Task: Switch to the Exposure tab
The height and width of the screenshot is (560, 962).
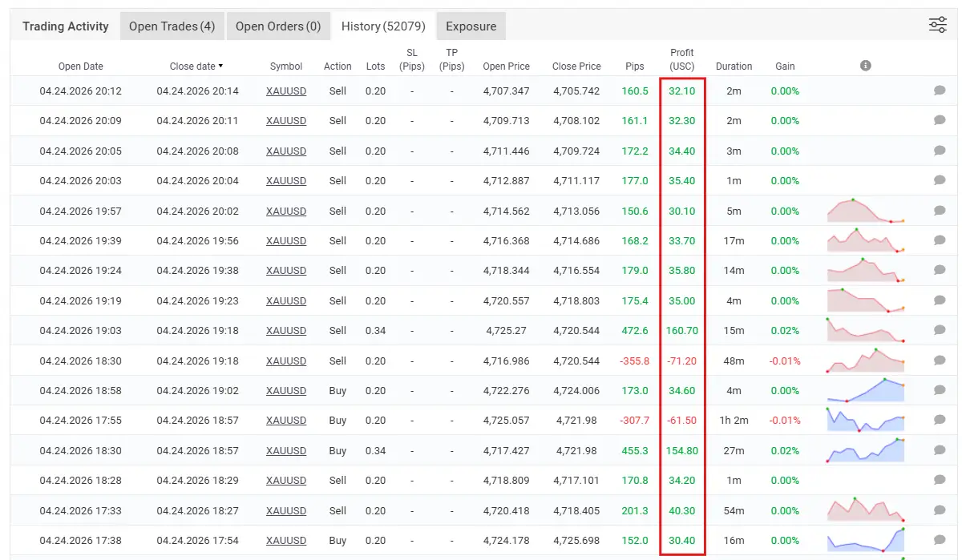Action: (x=471, y=26)
